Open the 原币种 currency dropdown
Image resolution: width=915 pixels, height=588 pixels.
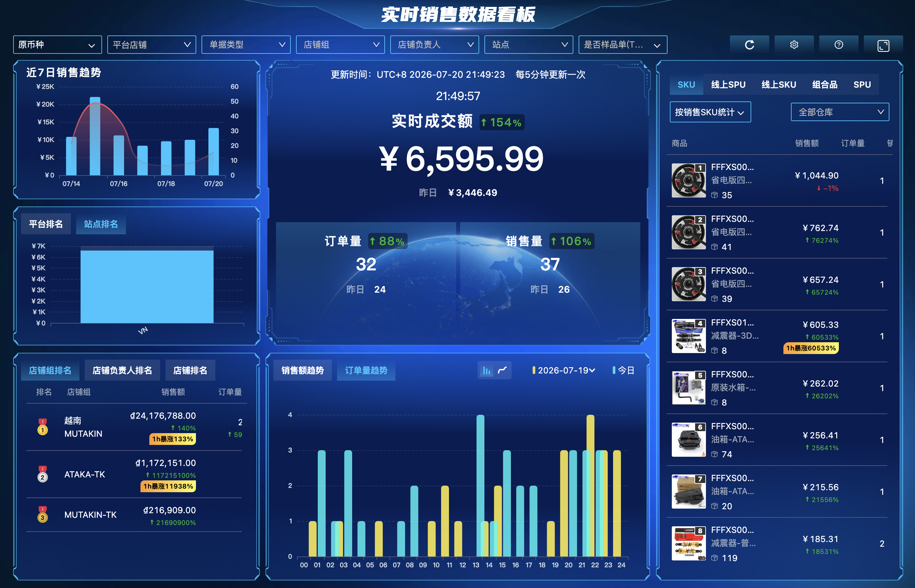(57, 45)
